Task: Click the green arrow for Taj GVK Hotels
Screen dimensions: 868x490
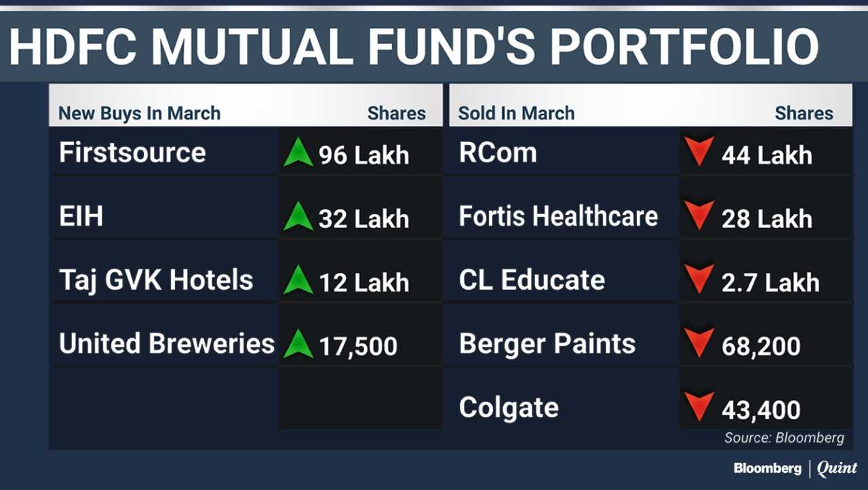Action: point(298,280)
